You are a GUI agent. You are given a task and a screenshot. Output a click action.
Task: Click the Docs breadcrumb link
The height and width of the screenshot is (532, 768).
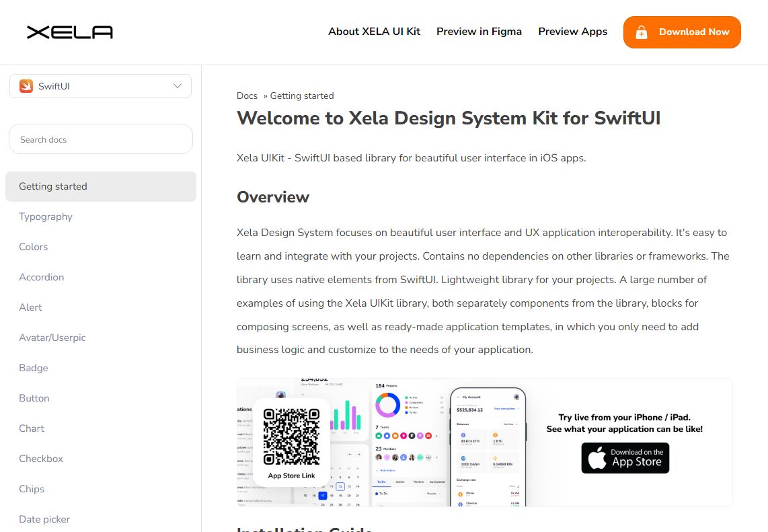point(247,96)
